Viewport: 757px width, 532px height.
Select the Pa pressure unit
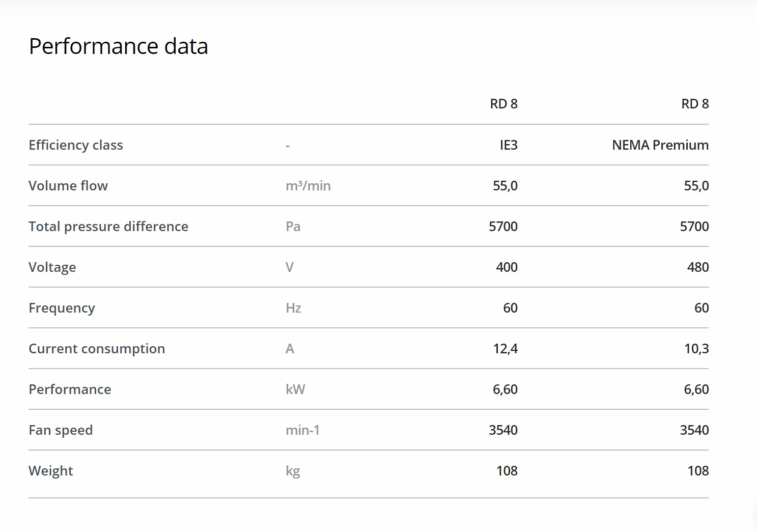(x=293, y=227)
